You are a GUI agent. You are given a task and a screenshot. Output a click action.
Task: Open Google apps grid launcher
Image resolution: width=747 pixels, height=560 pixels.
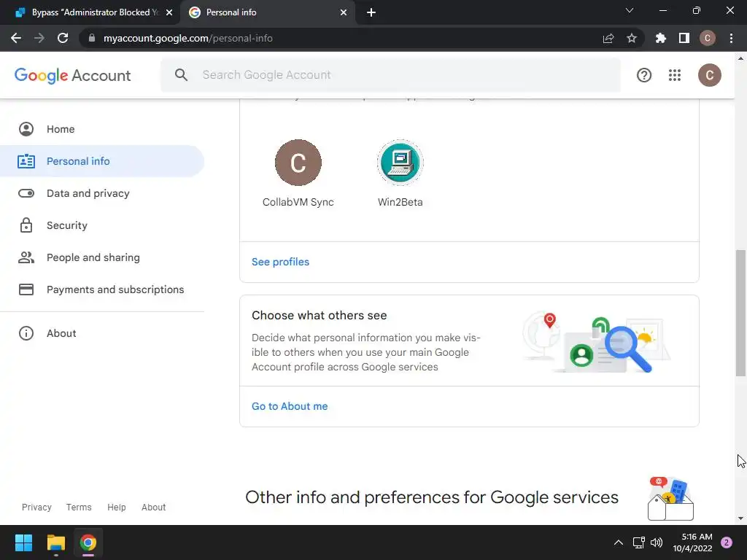click(x=675, y=75)
